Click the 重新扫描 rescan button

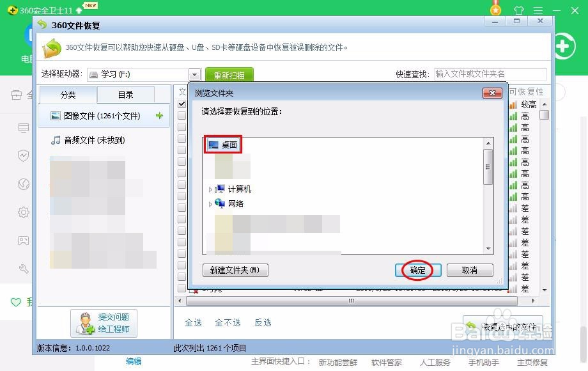click(x=229, y=75)
